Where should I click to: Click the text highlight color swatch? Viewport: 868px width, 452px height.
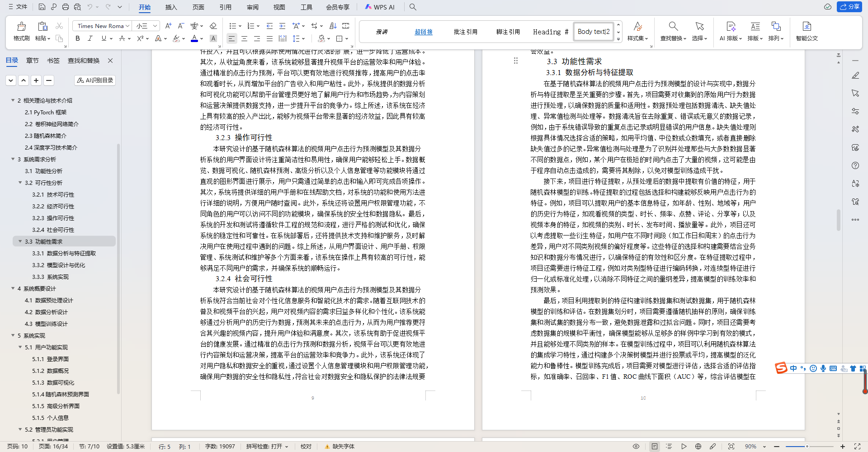[x=176, y=38]
